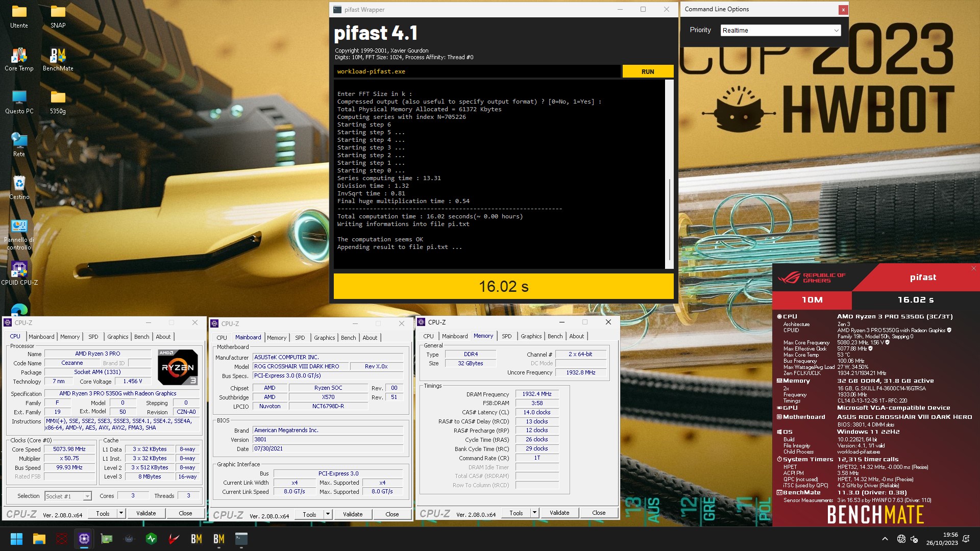Open Pannello di controllo desktop icon

click(x=19, y=235)
